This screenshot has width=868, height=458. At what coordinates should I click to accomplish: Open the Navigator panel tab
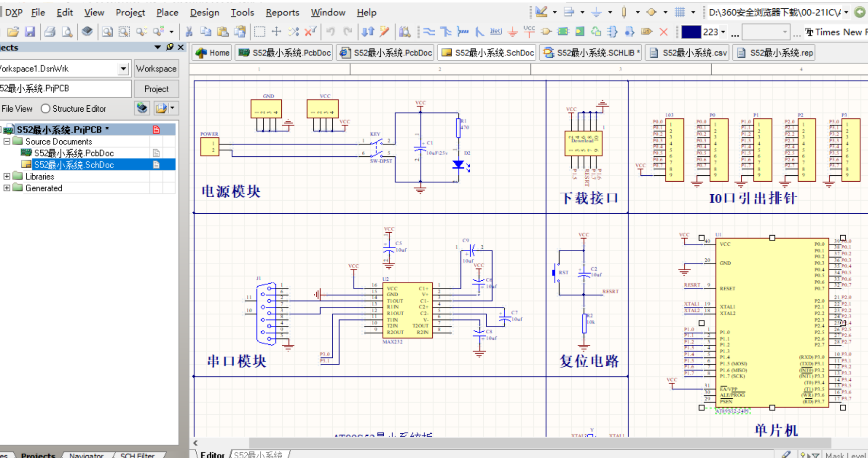[x=86, y=455]
